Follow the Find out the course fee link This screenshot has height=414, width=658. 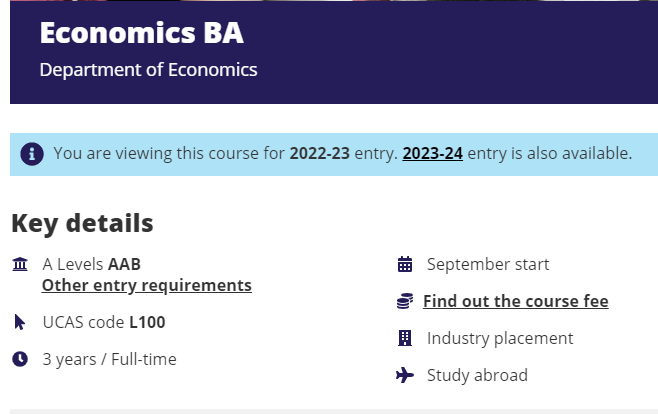coord(515,301)
